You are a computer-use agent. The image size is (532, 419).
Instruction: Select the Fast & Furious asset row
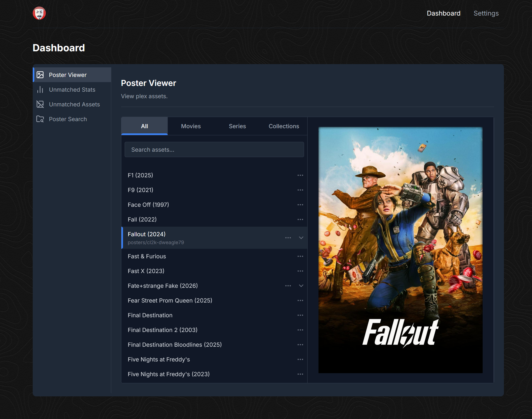214,256
